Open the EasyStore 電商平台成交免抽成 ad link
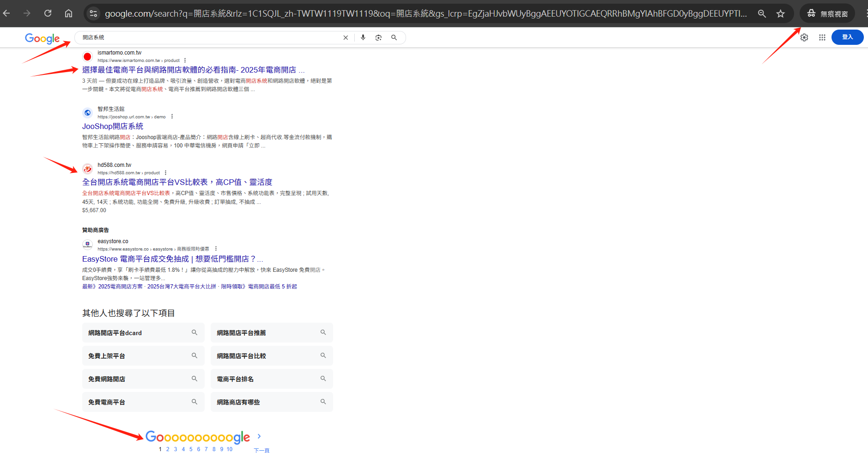The width and height of the screenshot is (868, 453). point(173,259)
